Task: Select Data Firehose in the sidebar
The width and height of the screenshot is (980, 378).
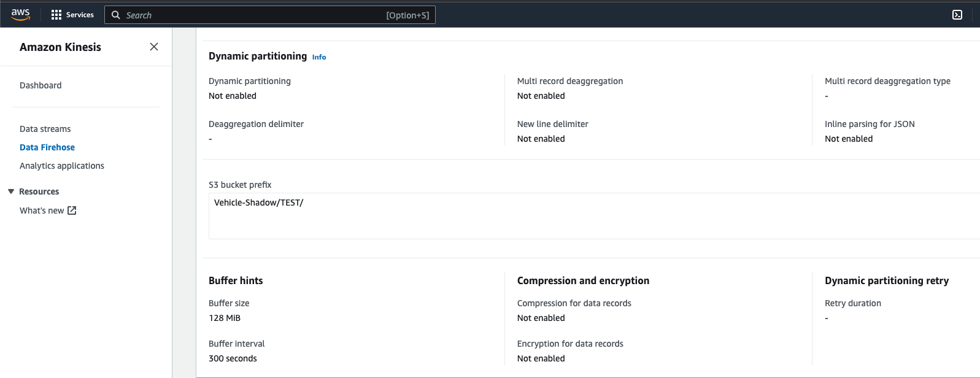Action: pos(47,147)
